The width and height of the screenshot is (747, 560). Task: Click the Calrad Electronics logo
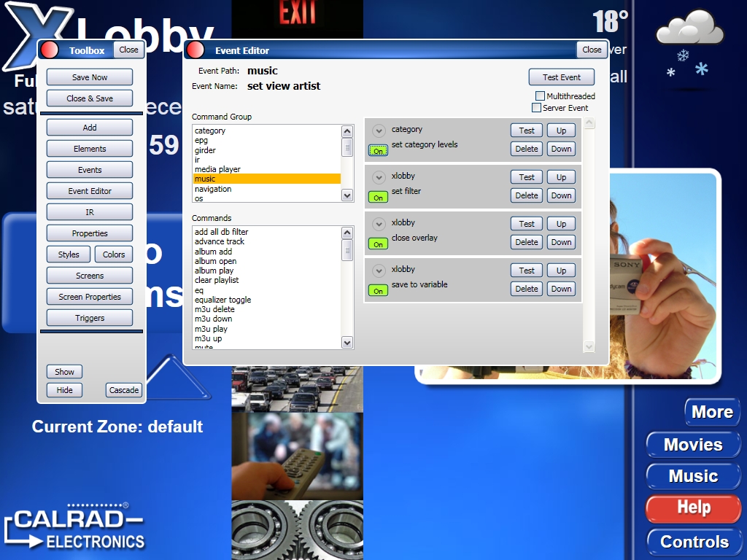[74, 526]
